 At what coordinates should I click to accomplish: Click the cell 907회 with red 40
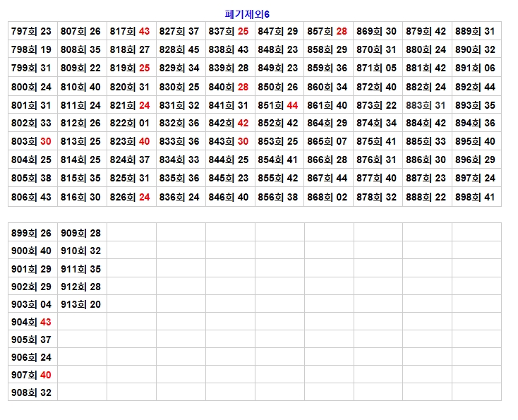click(x=32, y=375)
